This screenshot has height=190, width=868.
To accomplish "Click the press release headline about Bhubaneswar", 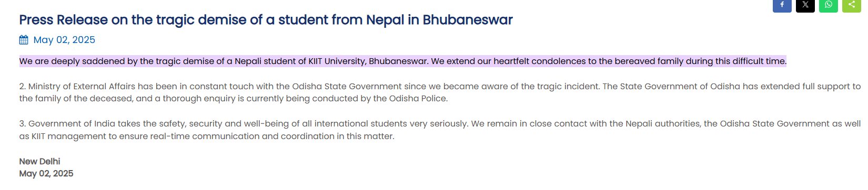I will point(266,20).
